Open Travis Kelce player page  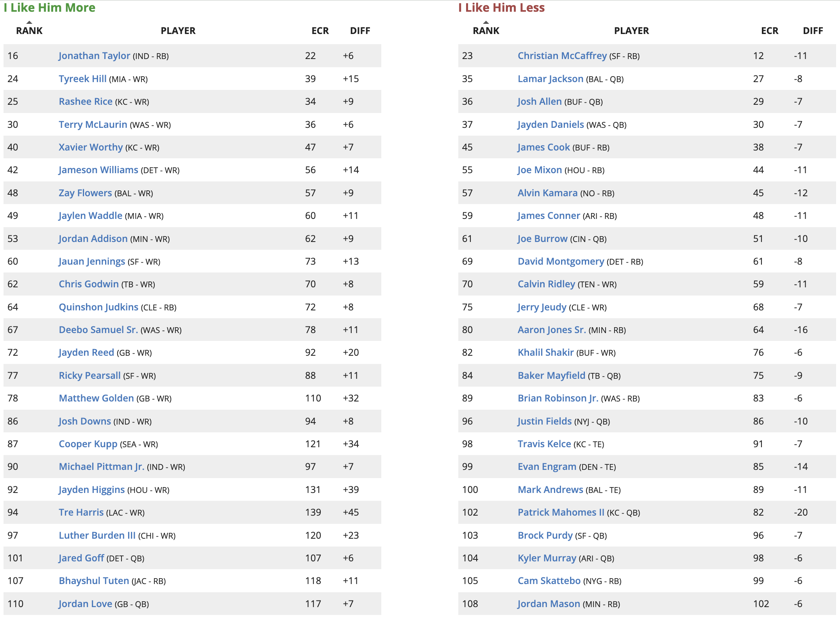[544, 444]
